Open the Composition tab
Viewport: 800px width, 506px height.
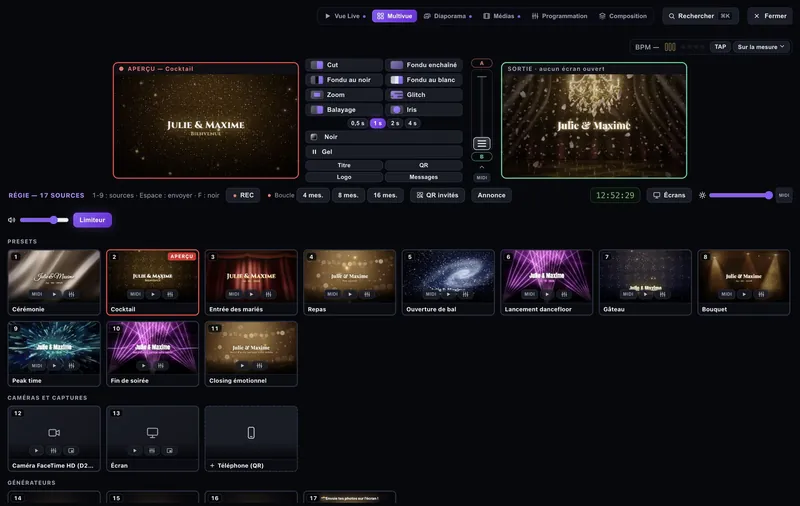623,16
